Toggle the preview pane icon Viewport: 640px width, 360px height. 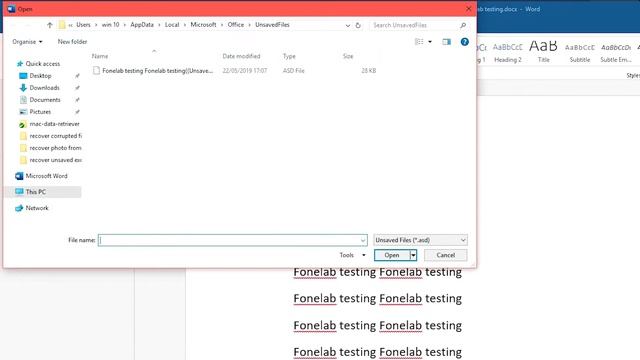447,42
